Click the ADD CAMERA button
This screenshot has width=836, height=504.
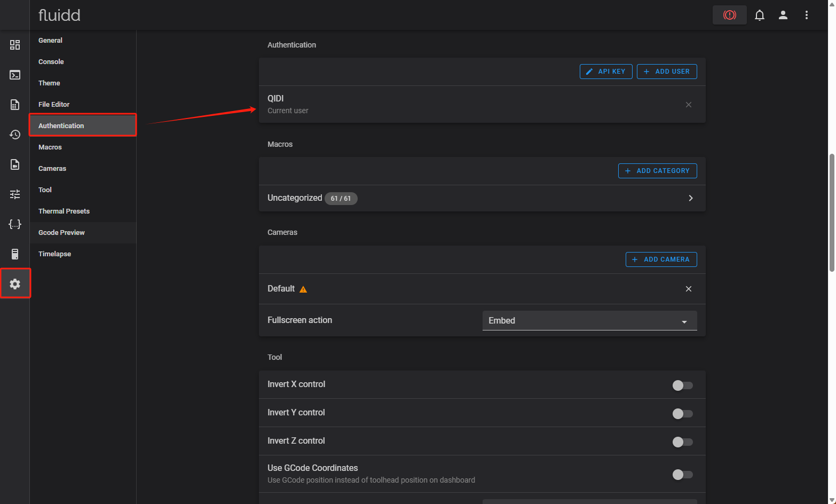coord(661,259)
